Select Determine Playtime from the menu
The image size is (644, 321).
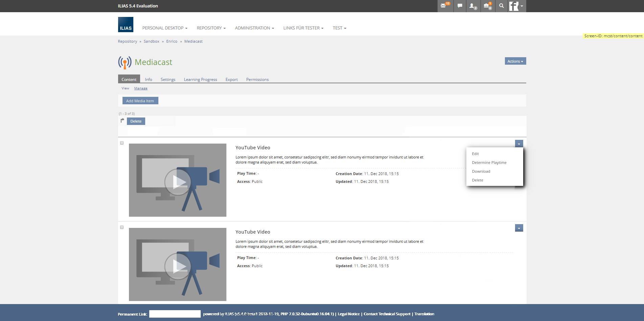(x=489, y=163)
